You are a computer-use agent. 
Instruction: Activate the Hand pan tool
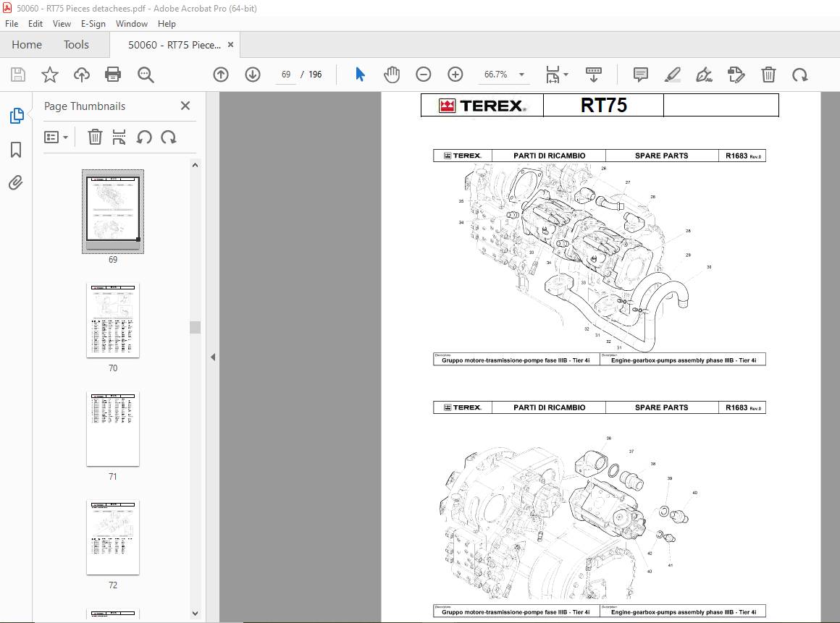392,75
